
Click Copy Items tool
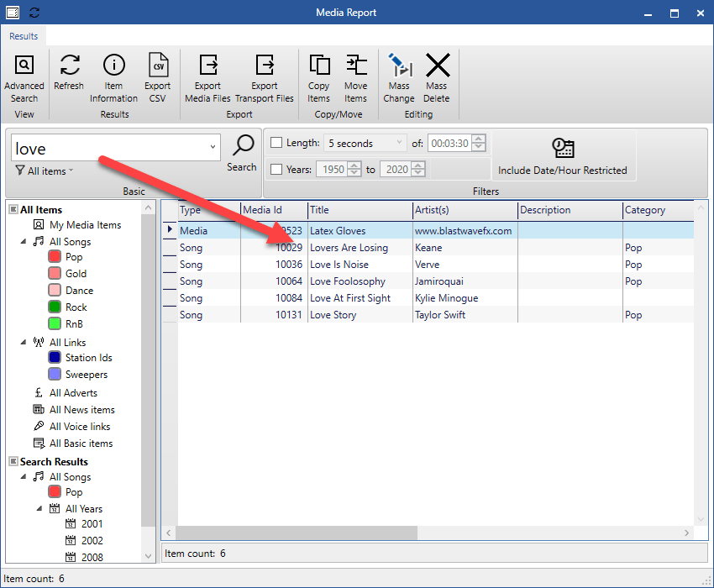tap(318, 79)
